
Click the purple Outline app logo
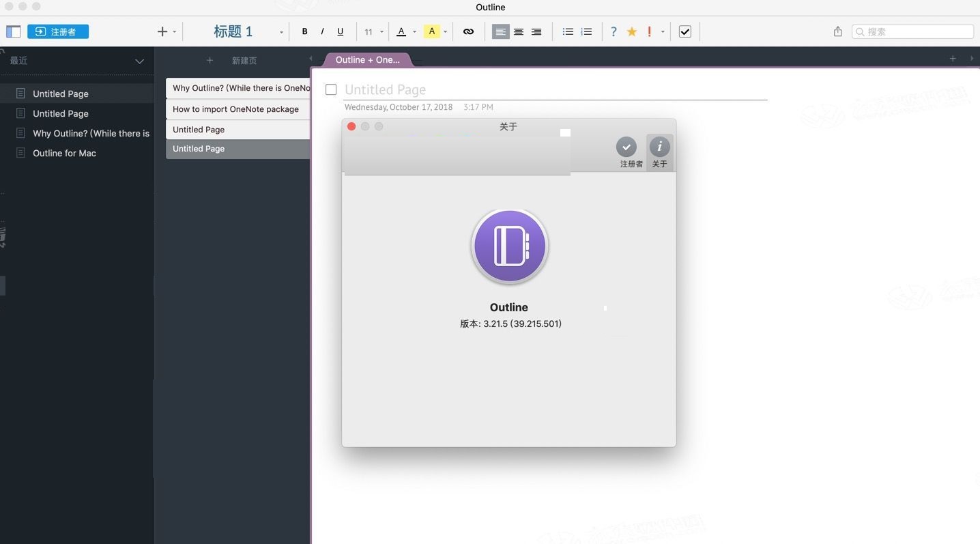tap(509, 246)
